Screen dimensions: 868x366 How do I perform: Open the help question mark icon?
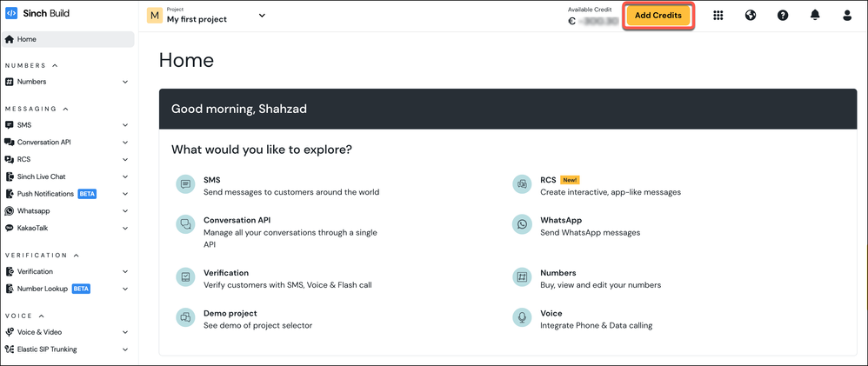[783, 16]
